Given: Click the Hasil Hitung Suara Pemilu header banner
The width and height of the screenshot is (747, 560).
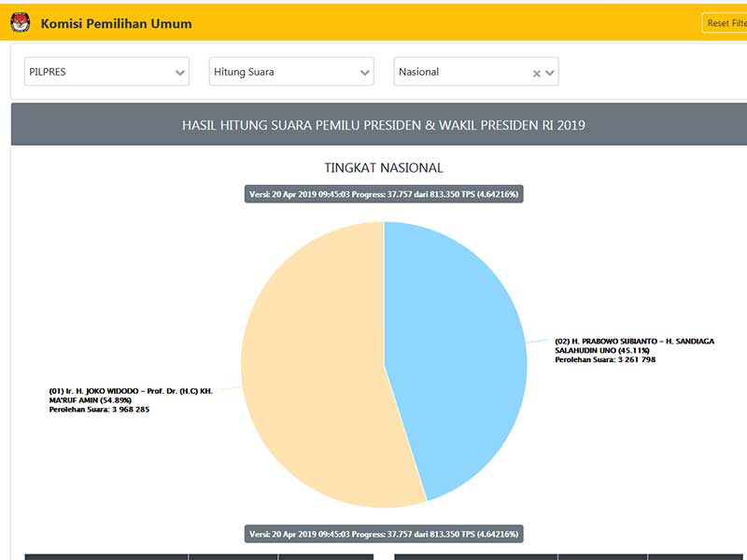Looking at the screenshot, I should 383,124.
